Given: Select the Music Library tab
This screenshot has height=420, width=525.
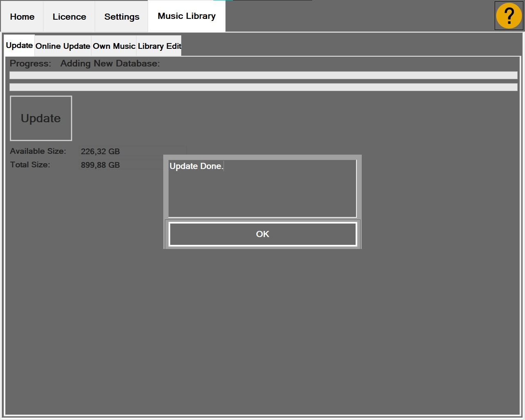Looking at the screenshot, I should (187, 16).
